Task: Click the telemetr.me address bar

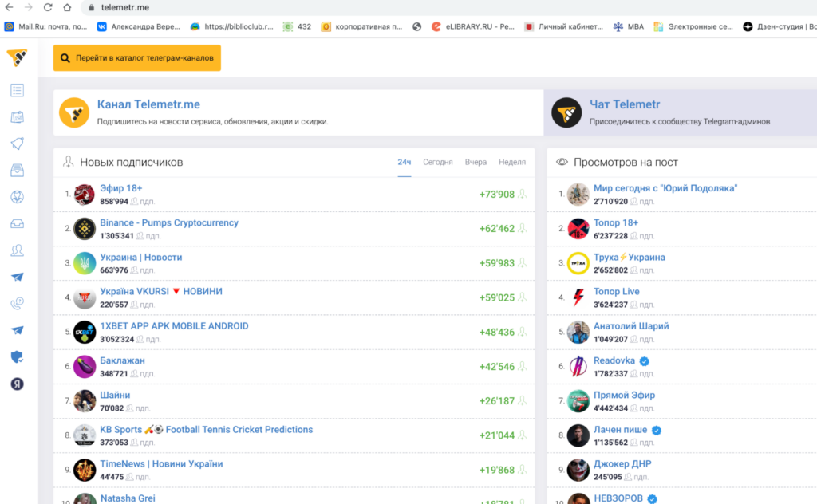Action: click(448, 7)
